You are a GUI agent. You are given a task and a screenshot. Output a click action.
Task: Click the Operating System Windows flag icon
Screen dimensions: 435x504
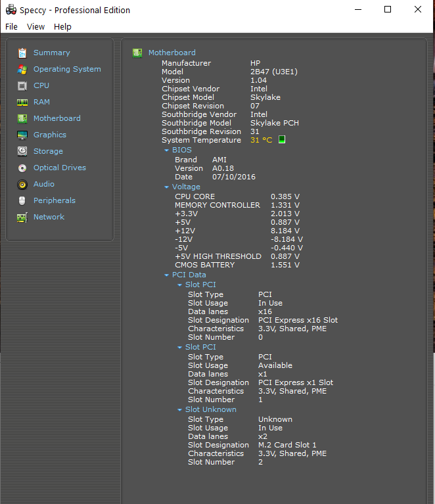(22, 69)
